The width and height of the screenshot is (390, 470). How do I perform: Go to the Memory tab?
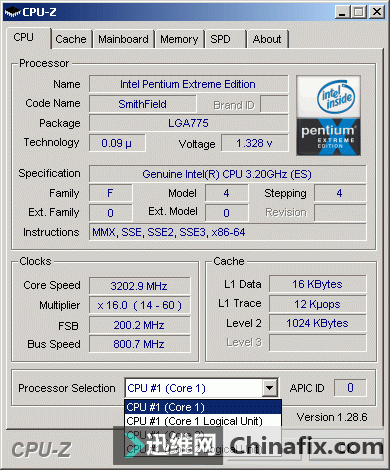[179, 39]
